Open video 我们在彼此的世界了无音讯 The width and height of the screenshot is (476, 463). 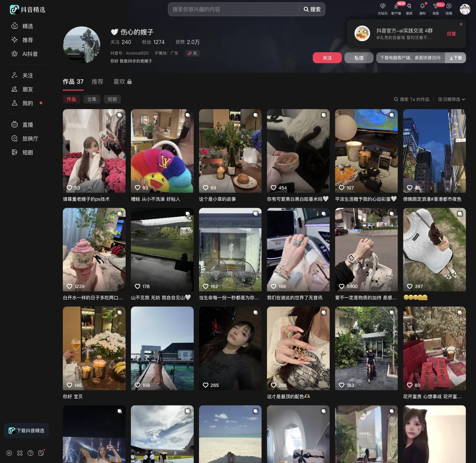coord(298,250)
